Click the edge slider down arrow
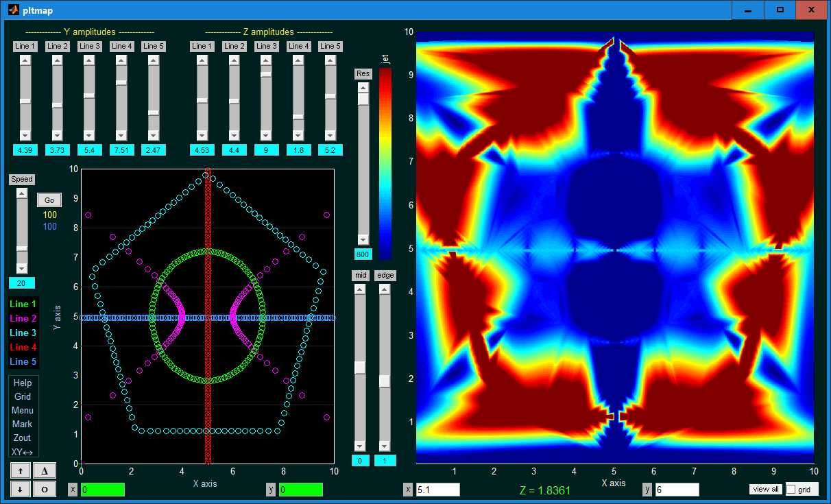831x504 pixels. click(x=385, y=446)
